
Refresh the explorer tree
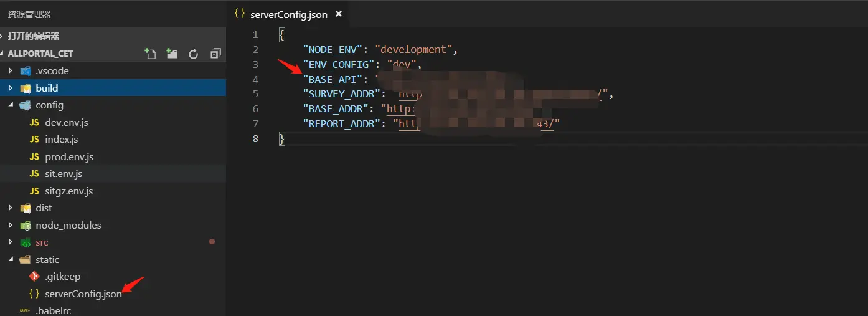point(194,54)
